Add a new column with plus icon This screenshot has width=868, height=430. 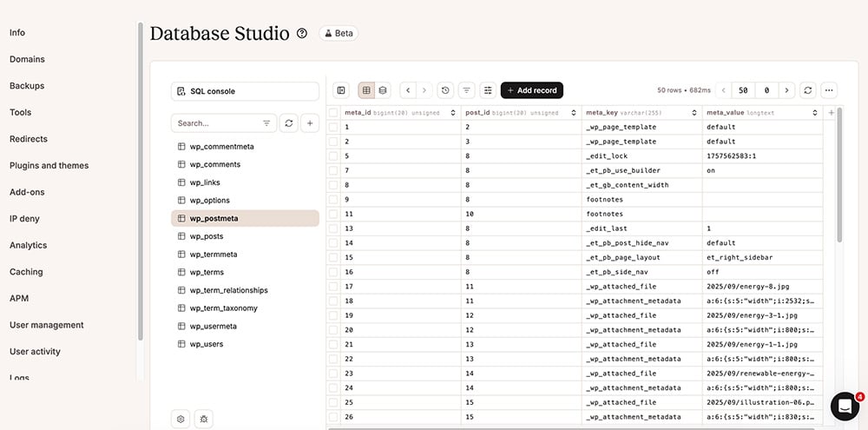(x=831, y=112)
